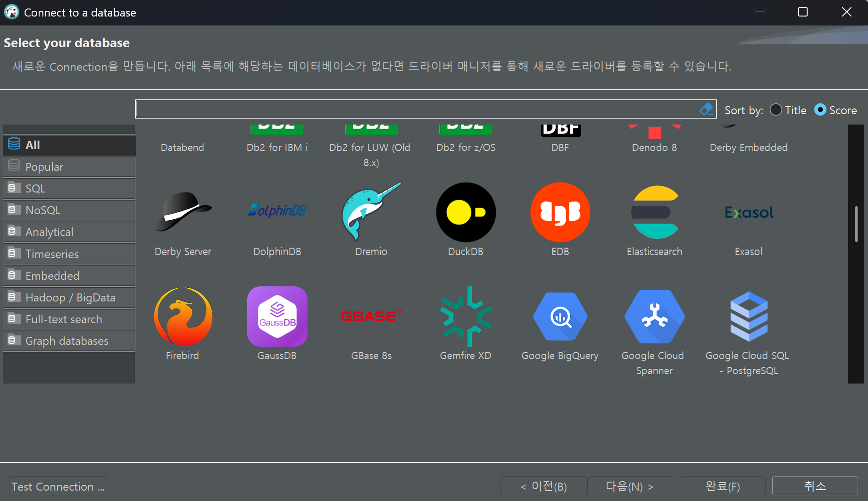
Task: Select the Derby Server database icon
Action: (x=183, y=212)
